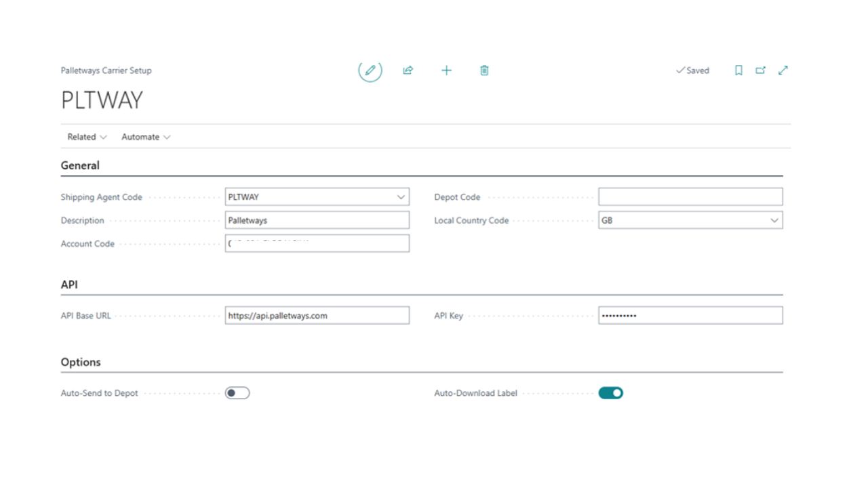Image resolution: width=868 pixels, height=488 pixels.
Task: Delete record using trash icon
Action: point(484,70)
